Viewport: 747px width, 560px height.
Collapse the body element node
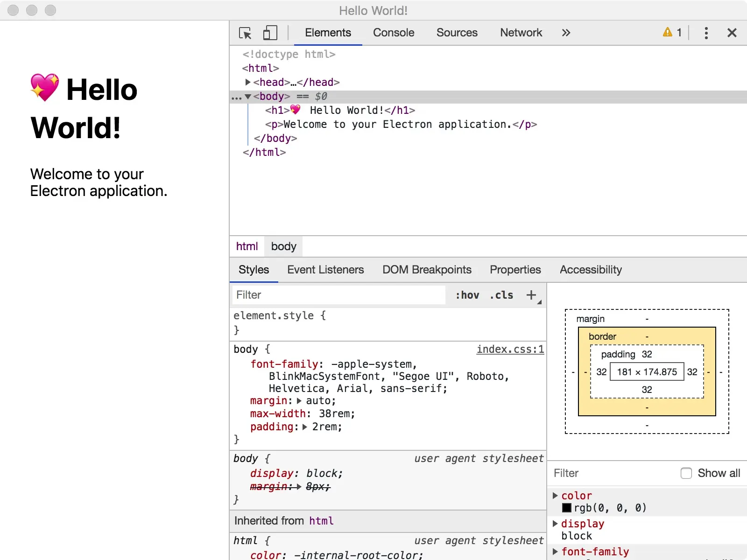(x=248, y=97)
